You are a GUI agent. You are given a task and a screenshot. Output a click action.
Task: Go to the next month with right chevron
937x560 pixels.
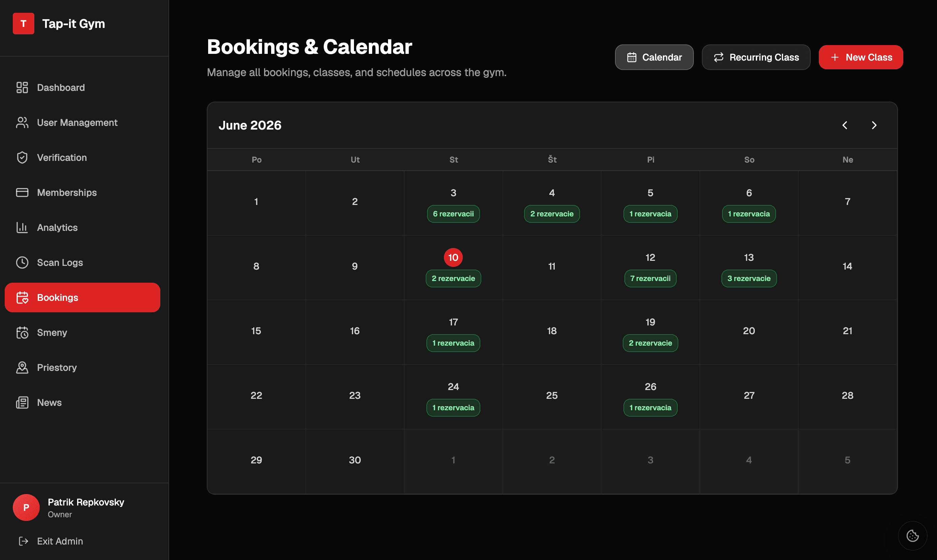[x=874, y=125]
